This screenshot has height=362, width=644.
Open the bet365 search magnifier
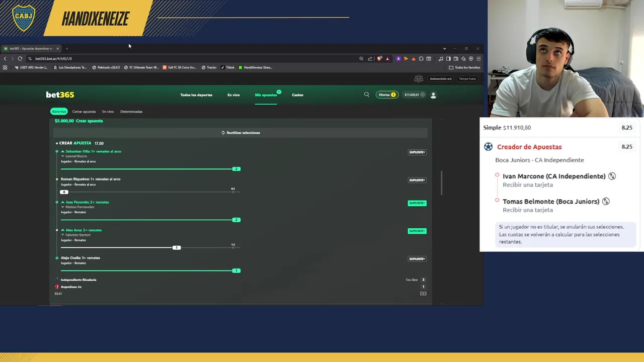point(367,95)
